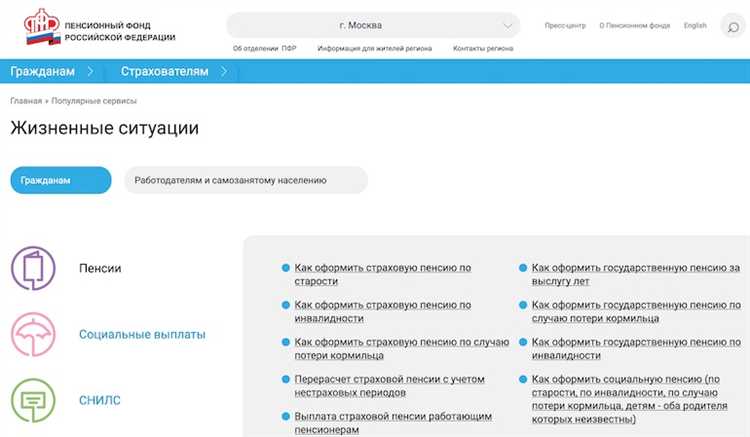Screen dimensions: 750x437
Task: Click the green СНИЛС card icon
Action: [x=33, y=400]
